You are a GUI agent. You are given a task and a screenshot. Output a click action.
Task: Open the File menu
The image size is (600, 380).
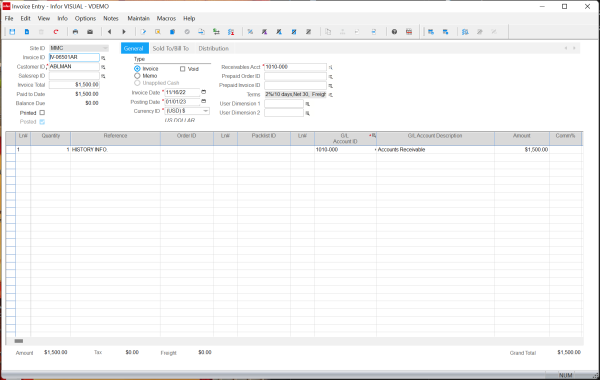(9, 18)
